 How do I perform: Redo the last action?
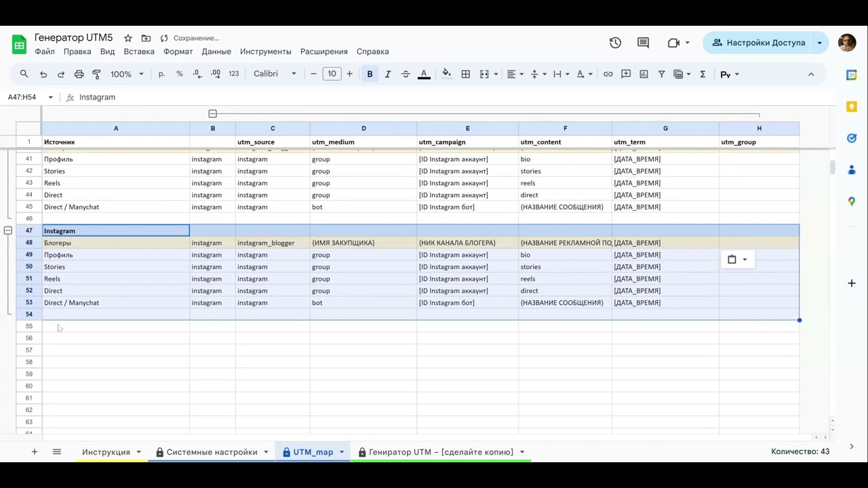(61, 74)
